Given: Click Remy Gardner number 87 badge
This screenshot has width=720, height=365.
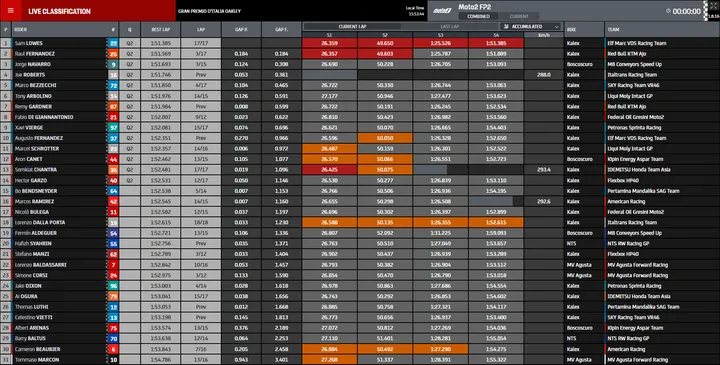Looking at the screenshot, I should pyautogui.click(x=113, y=107).
